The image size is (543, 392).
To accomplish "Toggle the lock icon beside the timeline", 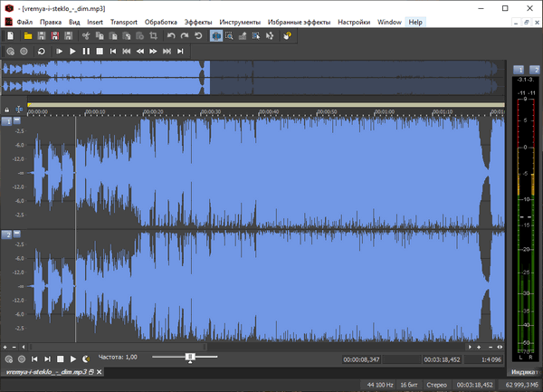I will click(x=7, y=110).
